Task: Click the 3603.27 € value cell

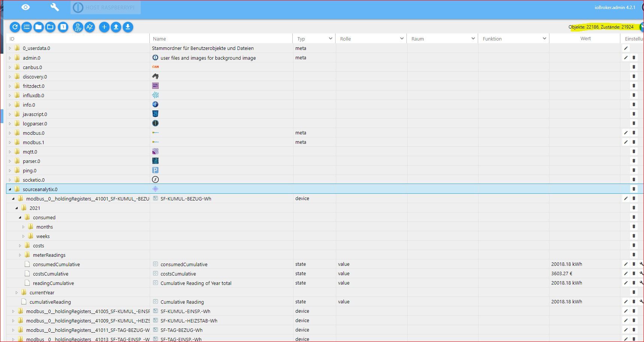Action: tap(562, 274)
